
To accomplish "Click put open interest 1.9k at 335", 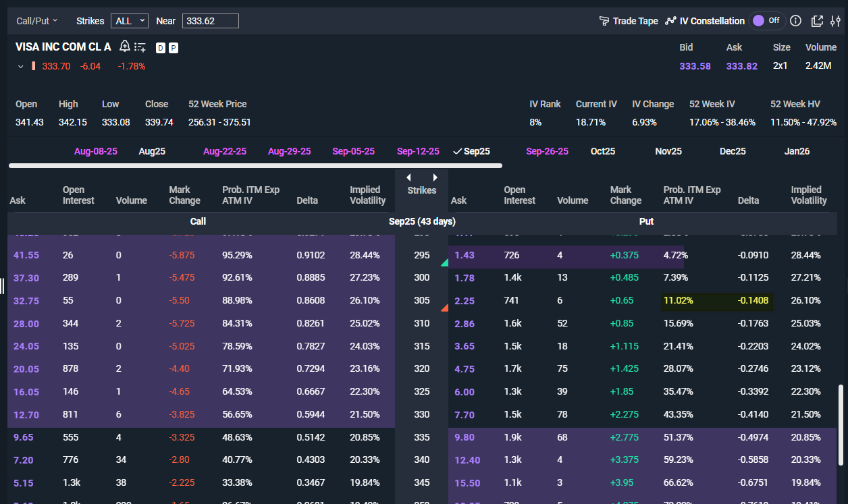I will pos(512,437).
